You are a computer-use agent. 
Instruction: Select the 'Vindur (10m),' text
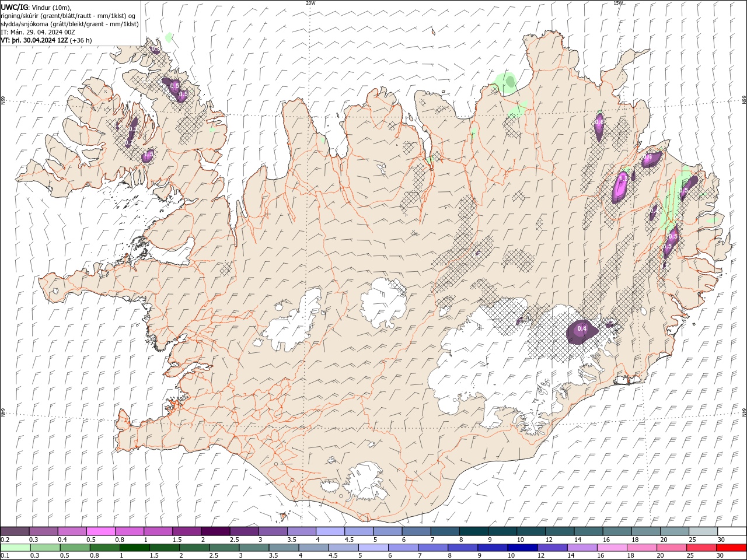(51, 7)
